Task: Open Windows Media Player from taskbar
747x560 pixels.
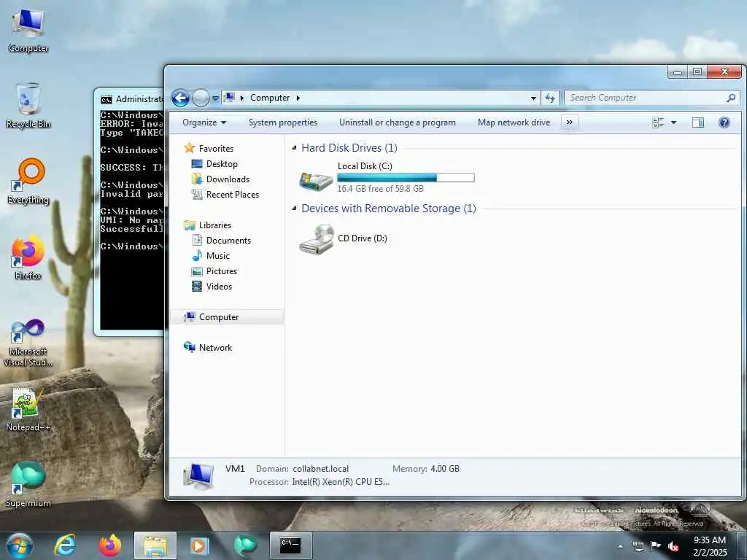Action: [199, 545]
